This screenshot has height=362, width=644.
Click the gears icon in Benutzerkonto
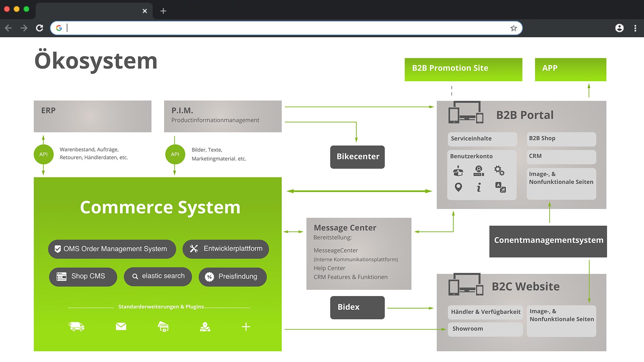pyautogui.click(x=499, y=171)
